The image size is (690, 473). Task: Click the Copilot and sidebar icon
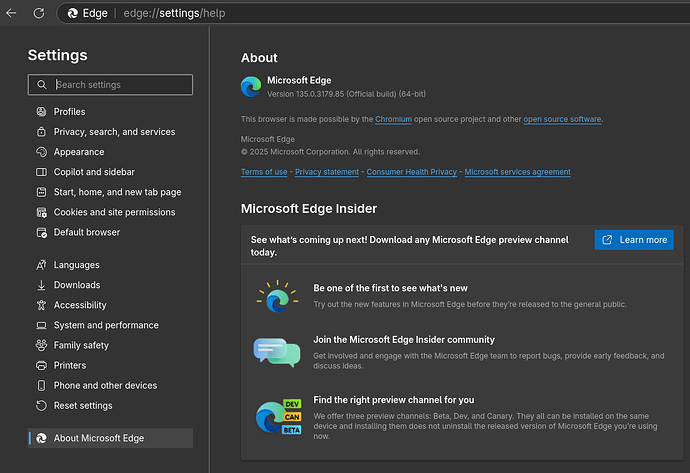point(41,172)
